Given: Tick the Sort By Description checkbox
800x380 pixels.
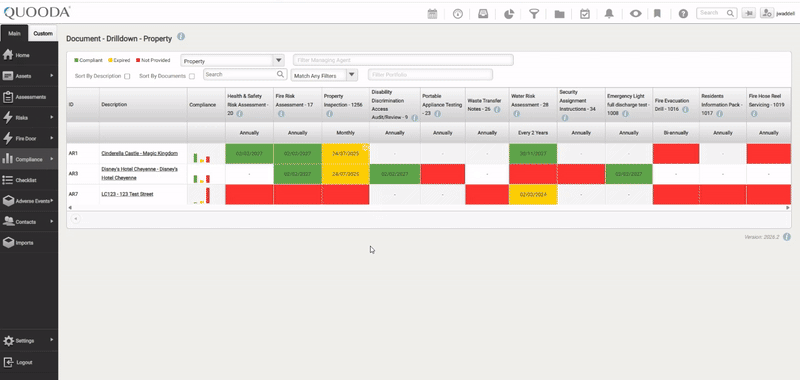Looking at the screenshot, I should click(x=127, y=77).
